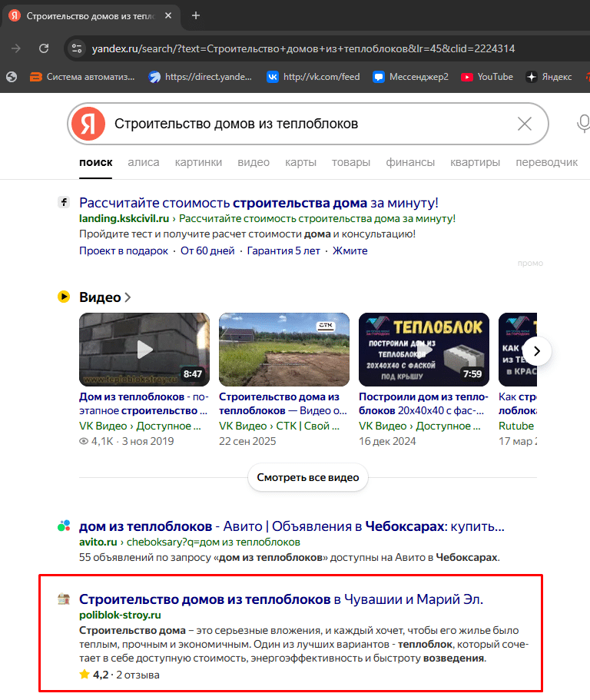Open YouTube bookmark
The height and width of the screenshot is (700, 590).
pyautogui.click(x=487, y=77)
